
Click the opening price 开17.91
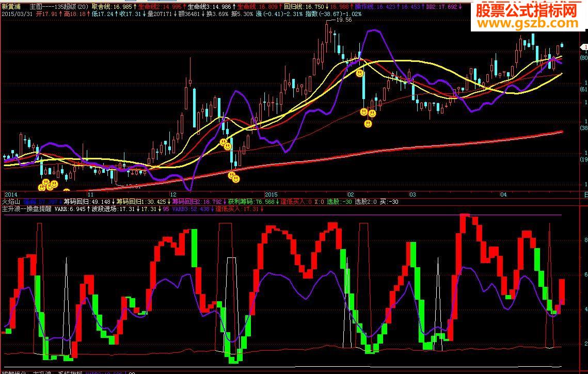47,14
